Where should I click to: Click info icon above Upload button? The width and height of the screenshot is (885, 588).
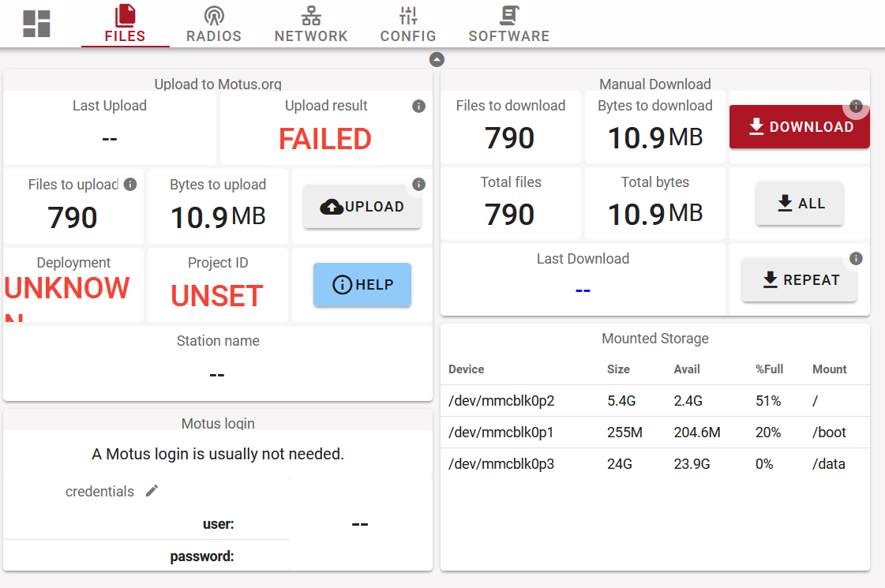pos(419,185)
